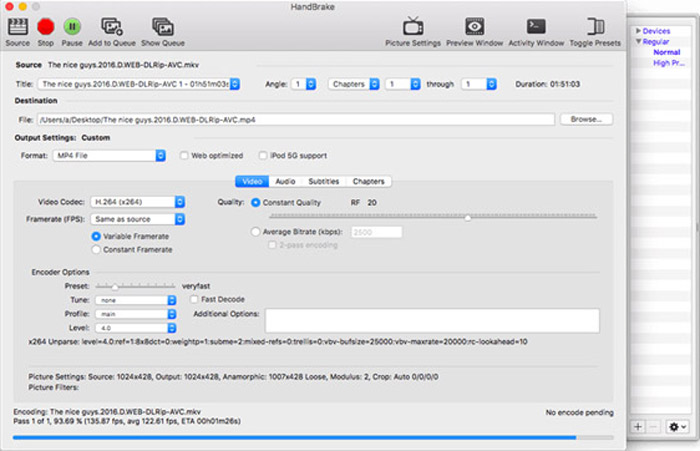700x451 pixels.
Task: Open the Profile dropdown
Action: (x=136, y=314)
